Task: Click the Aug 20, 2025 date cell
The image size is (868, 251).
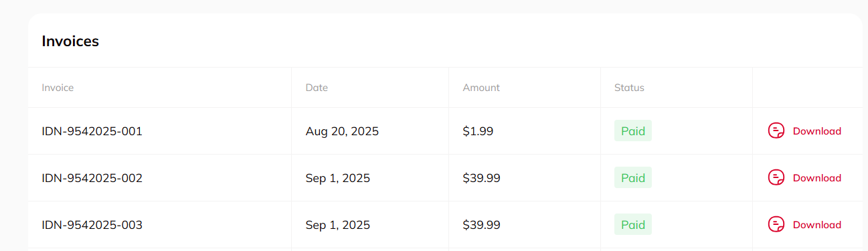Action: [x=342, y=131]
